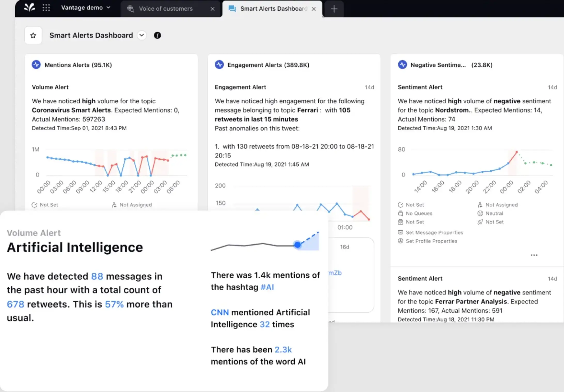
Task: Click the Engagement Alerts pulse icon
Action: 219,65
